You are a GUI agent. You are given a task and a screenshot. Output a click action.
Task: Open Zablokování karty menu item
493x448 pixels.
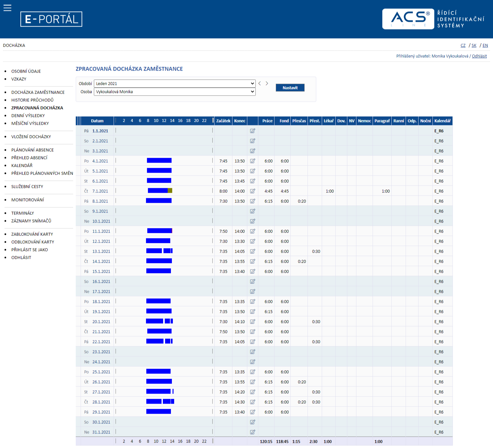tap(32, 234)
